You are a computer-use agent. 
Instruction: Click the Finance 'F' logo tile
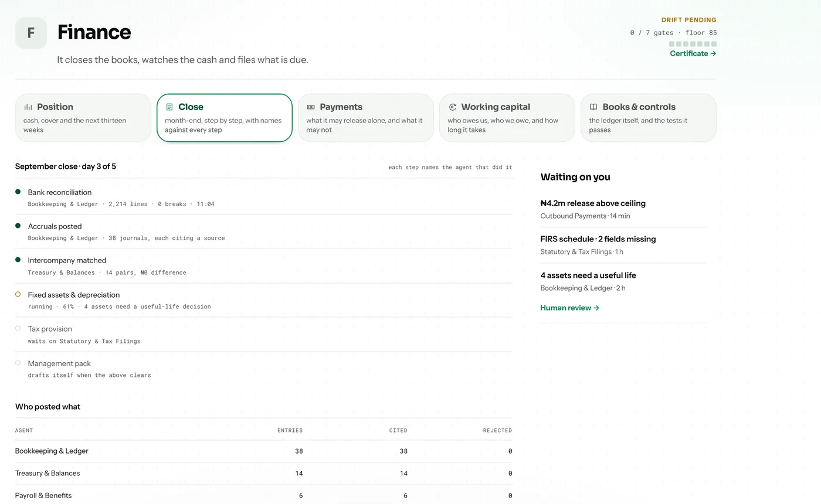click(31, 33)
